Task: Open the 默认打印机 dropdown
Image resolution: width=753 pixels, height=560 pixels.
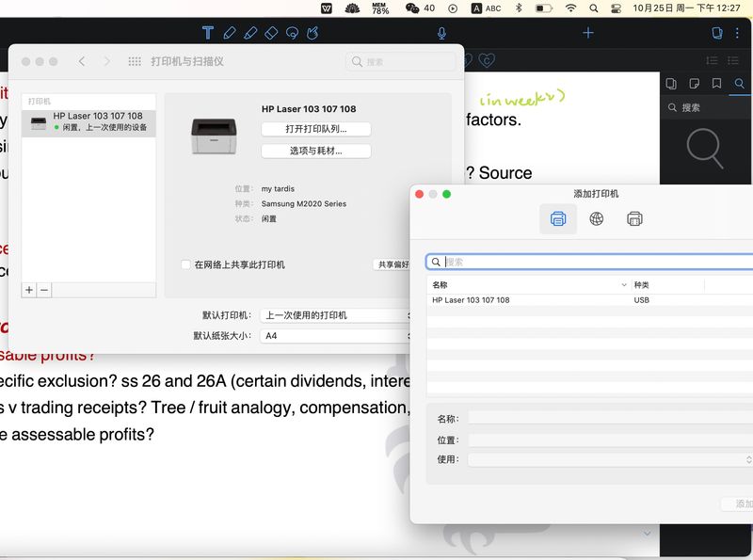Action: [336, 315]
